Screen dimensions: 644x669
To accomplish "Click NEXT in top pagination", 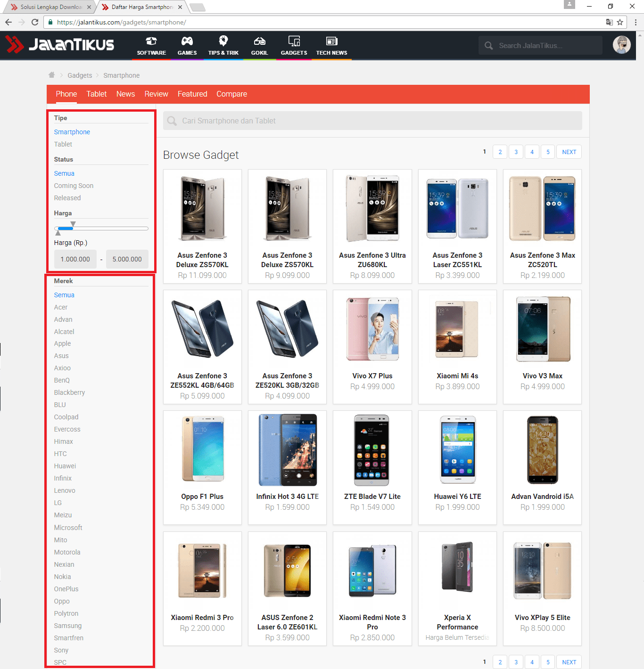I will coord(569,152).
